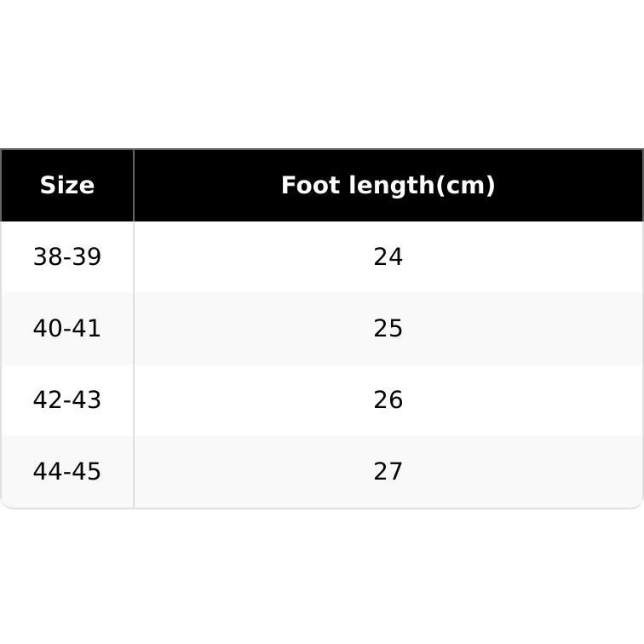This screenshot has height=644, width=644.
Task: Click the Size column header
Action: [x=67, y=185]
